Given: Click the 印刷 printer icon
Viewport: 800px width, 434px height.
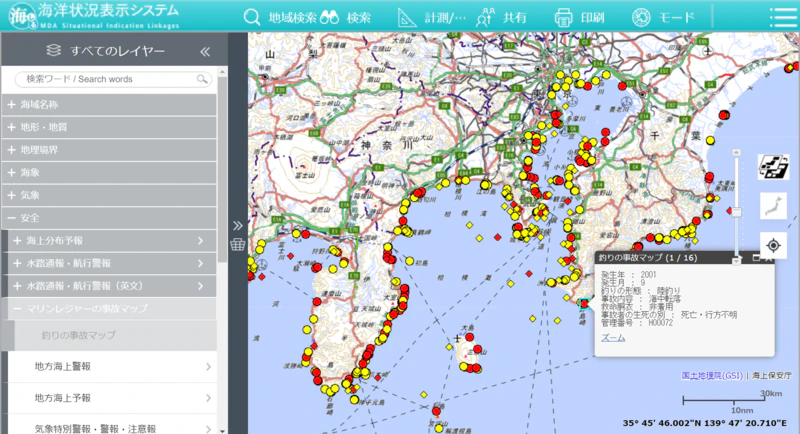Looking at the screenshot, I should pyautogui.click(x=564, y=17).
